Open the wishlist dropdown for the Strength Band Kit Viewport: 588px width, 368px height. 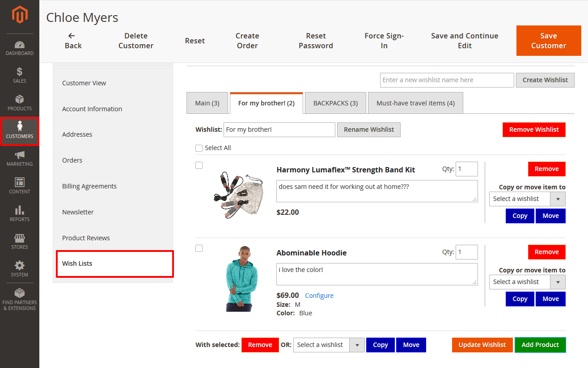click(x=558, y=199)
